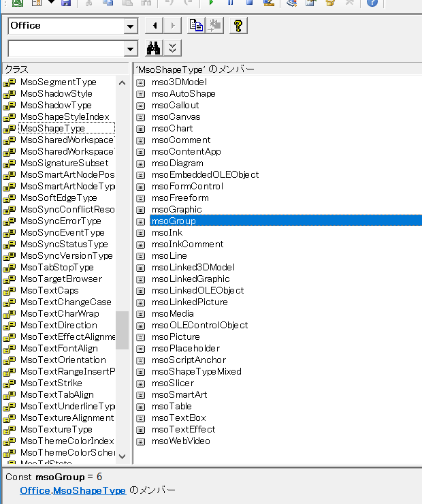Click the Design Mode toolbar icon
The height and width of the screenshot is (504, 422).
[x=268, y=3]
